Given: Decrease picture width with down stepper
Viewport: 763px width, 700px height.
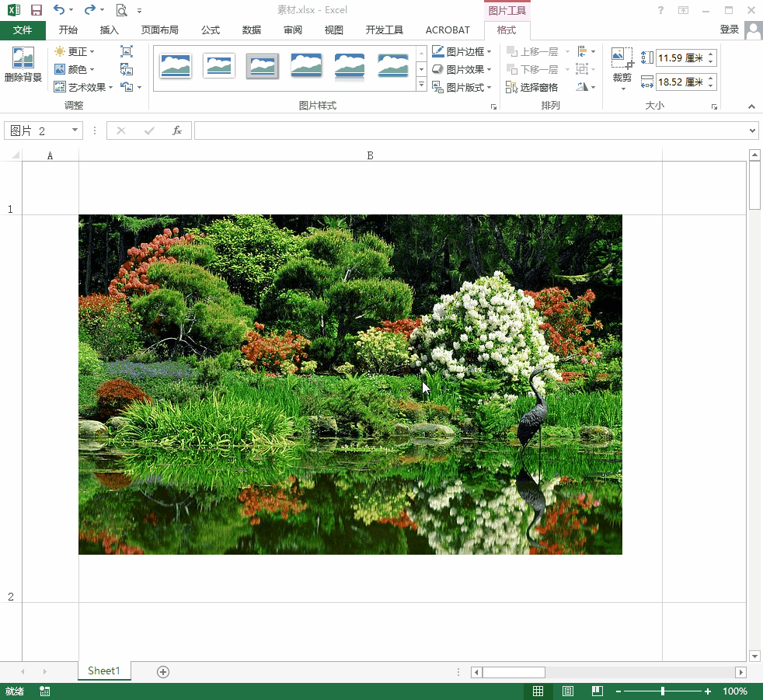Looking at the screenshot, I should pos(711,85).
